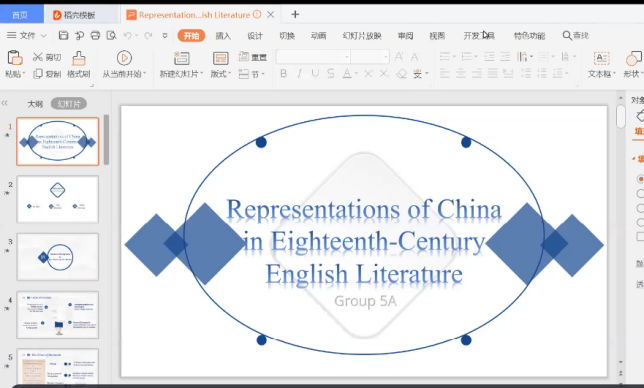Start slideshow from current slide icon
644x388 pixels.
pyautogui.click(x=124, y=58)
